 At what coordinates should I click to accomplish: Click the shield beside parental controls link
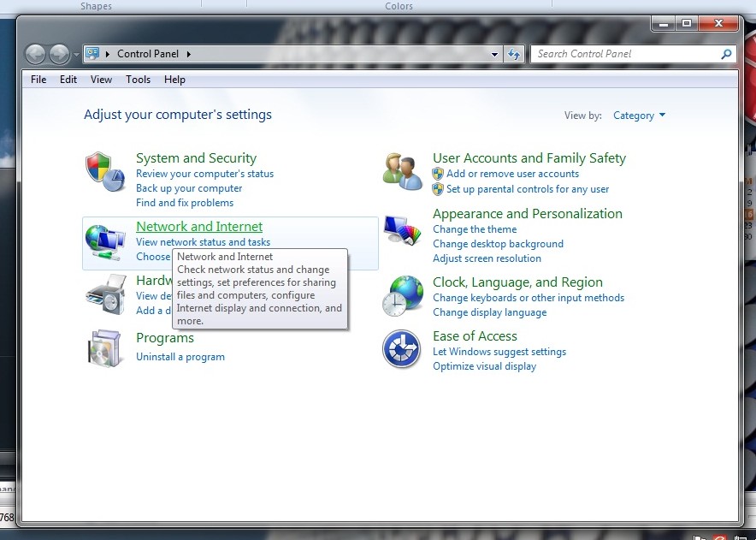pyautogui.click(x=438, y=189)
